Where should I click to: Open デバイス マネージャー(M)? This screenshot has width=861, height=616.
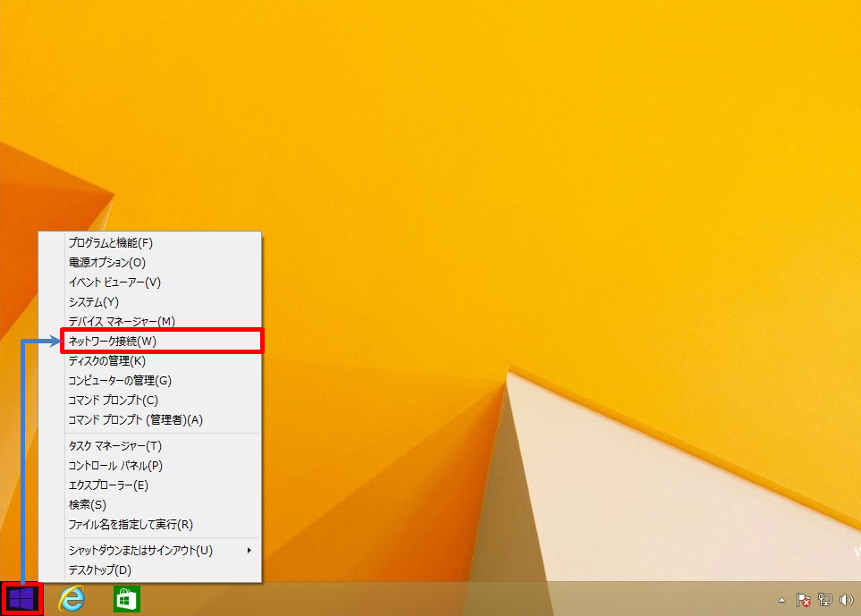[x=150, y=321]
